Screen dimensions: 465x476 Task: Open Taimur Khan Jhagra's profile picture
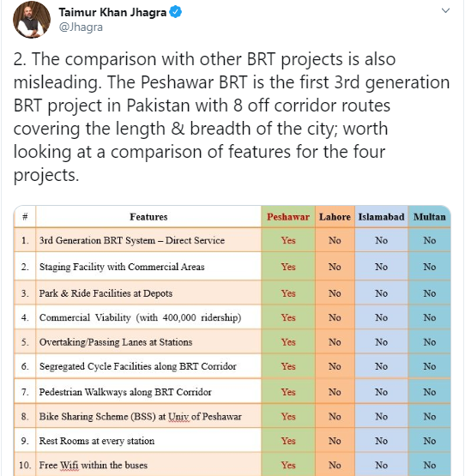coord(32,20)
